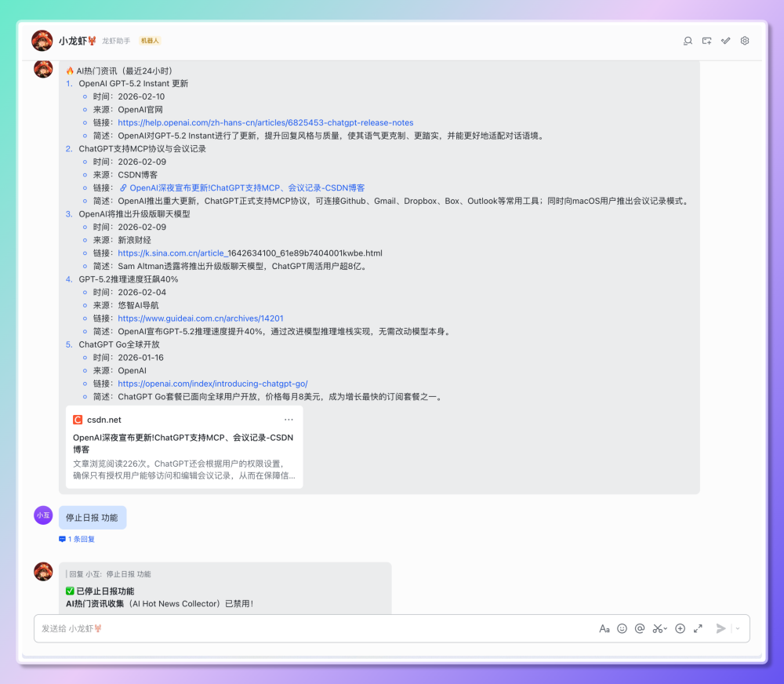Open text formatting with the Aa icon
This screenshot has height=684, width=784.
click(604, 628)
